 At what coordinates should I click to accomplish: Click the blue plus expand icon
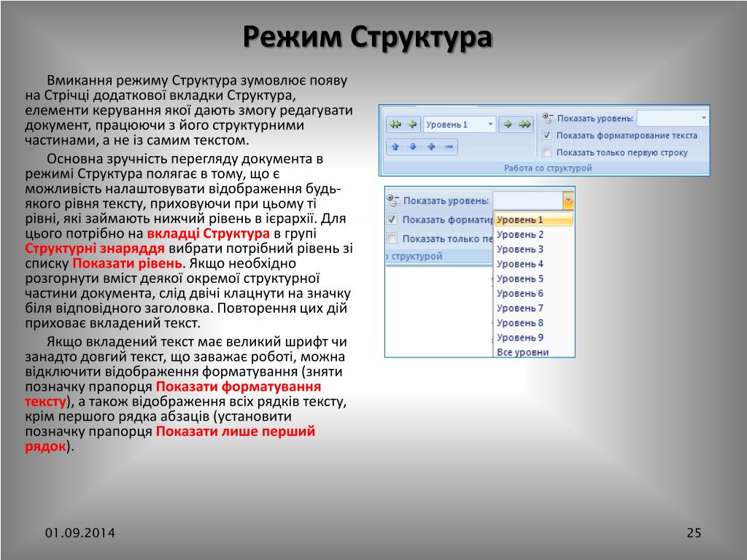tap(431, 147)
